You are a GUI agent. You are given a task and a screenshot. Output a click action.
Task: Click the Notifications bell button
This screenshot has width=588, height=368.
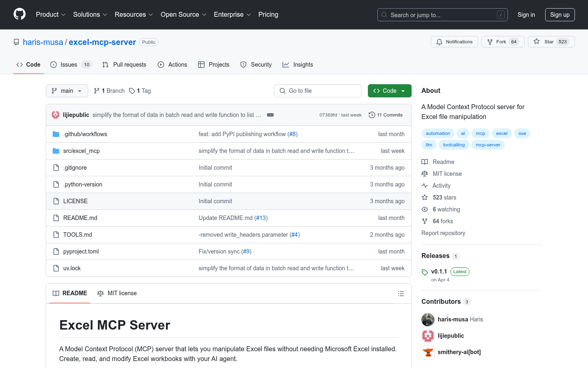[454, 42]
